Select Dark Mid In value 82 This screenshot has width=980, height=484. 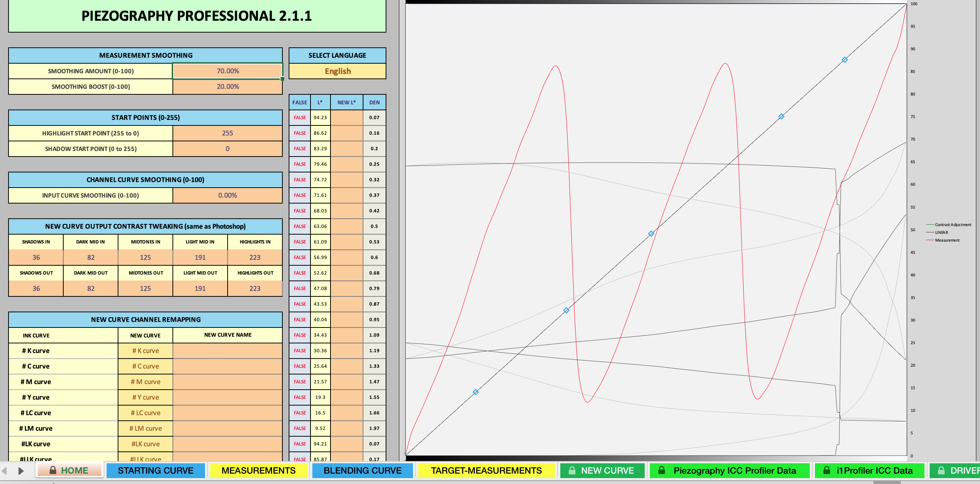[x=91, y=258]
